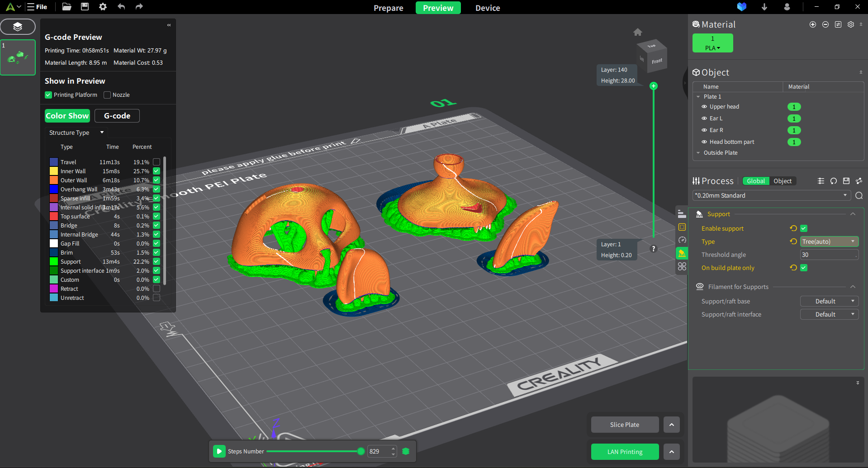Click the redo arrow icon

pos(139,7)
